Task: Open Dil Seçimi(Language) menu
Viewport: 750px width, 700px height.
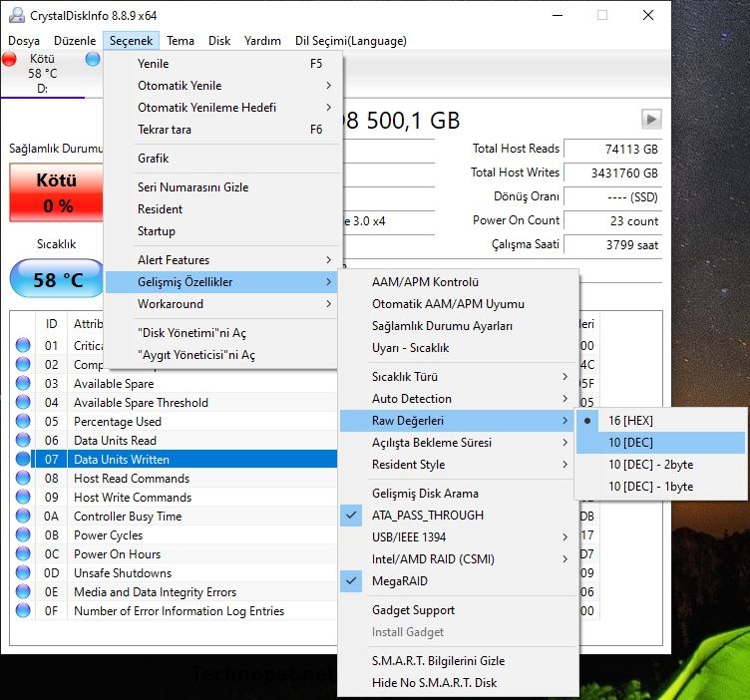Action: pyautogui.click(x=351, y=41)
